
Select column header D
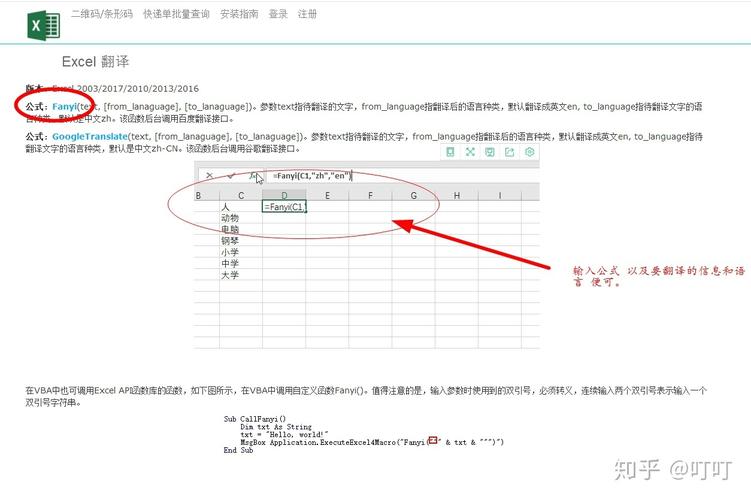pos(284,195)
